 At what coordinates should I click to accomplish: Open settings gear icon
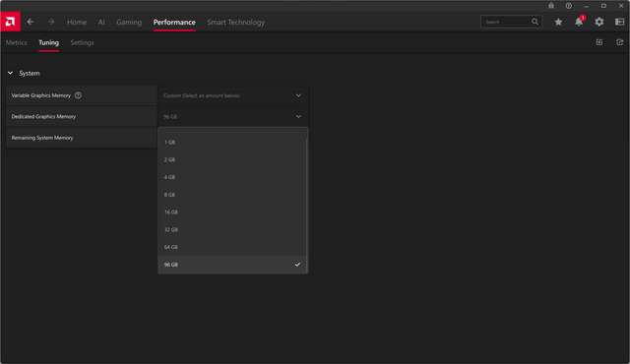599,22
